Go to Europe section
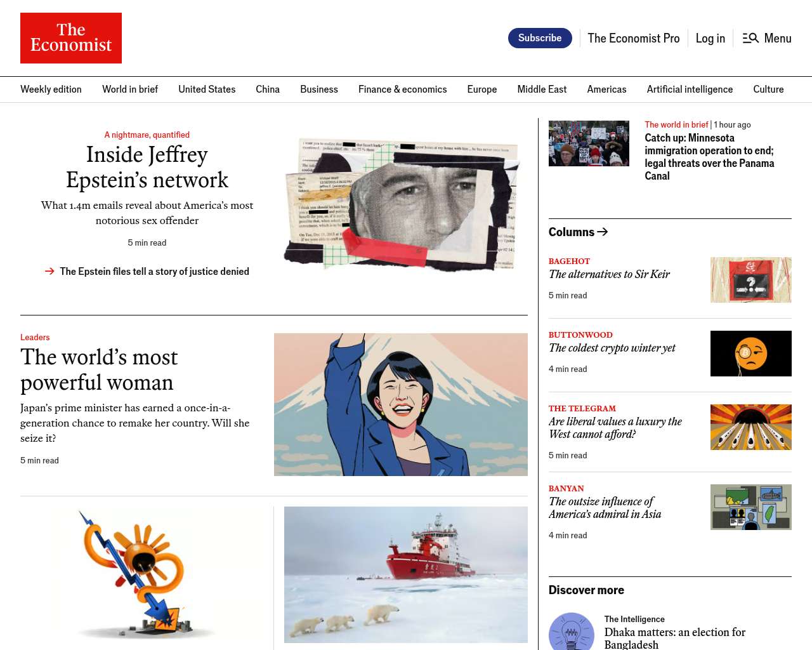This screenshot has width=812, height=650. point(482,90)
